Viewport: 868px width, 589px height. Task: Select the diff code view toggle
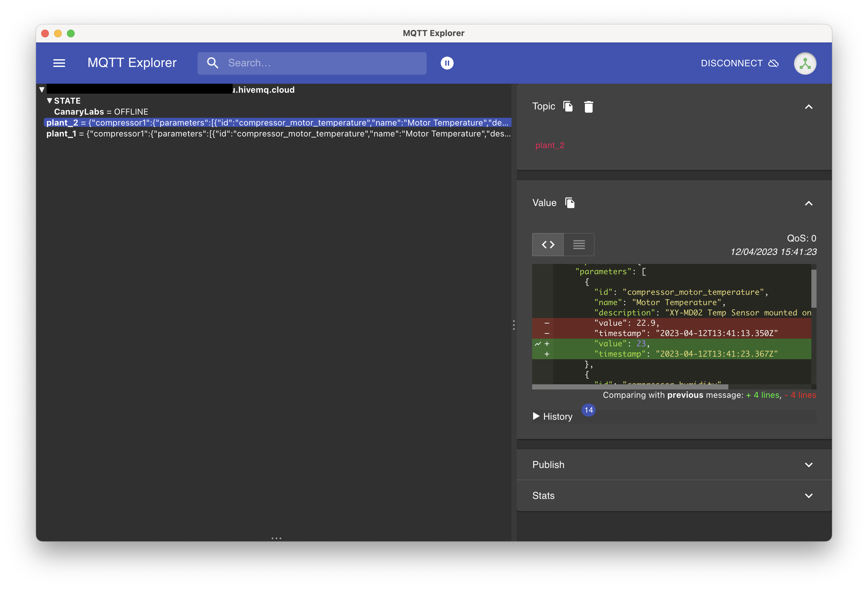click(548, 244)
